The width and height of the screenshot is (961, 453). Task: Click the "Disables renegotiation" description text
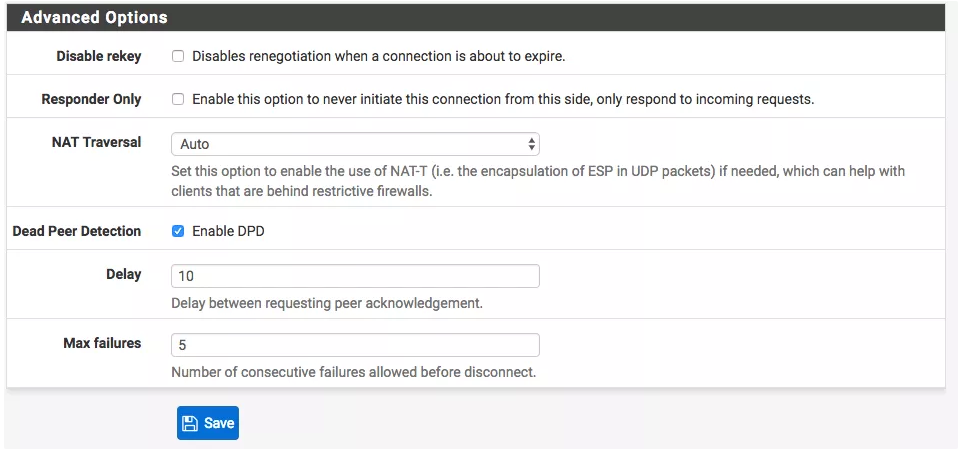pos(378,57)
